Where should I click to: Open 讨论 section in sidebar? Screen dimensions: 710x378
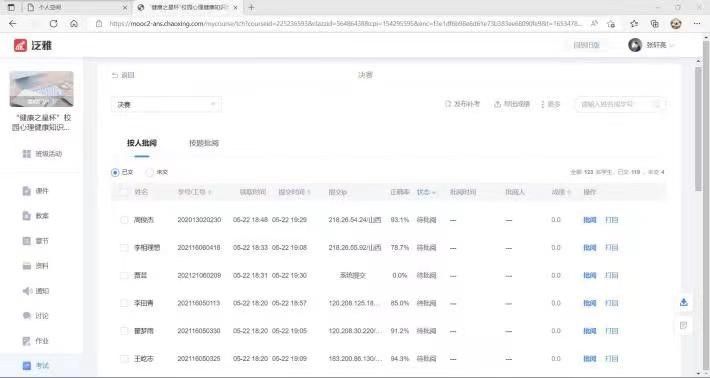click(x=35, y=316)
